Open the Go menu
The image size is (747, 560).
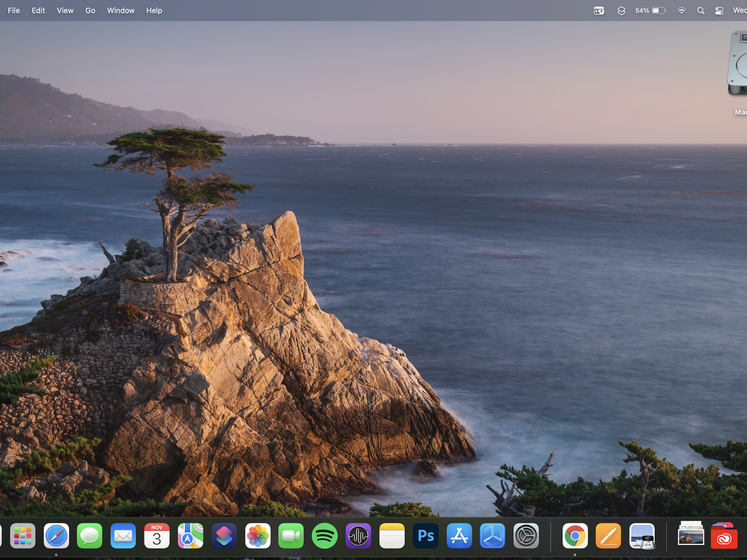tap(90, 10)
